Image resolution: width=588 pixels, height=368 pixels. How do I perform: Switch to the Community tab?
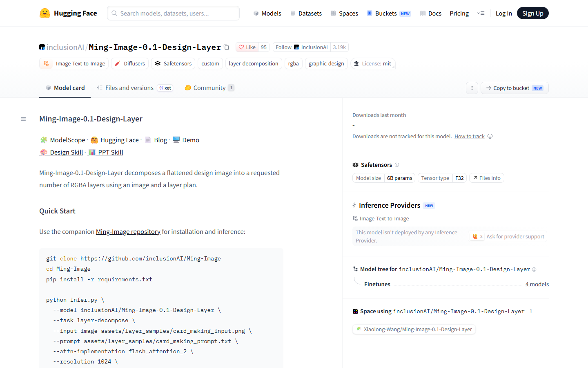[x=209, y=88]
